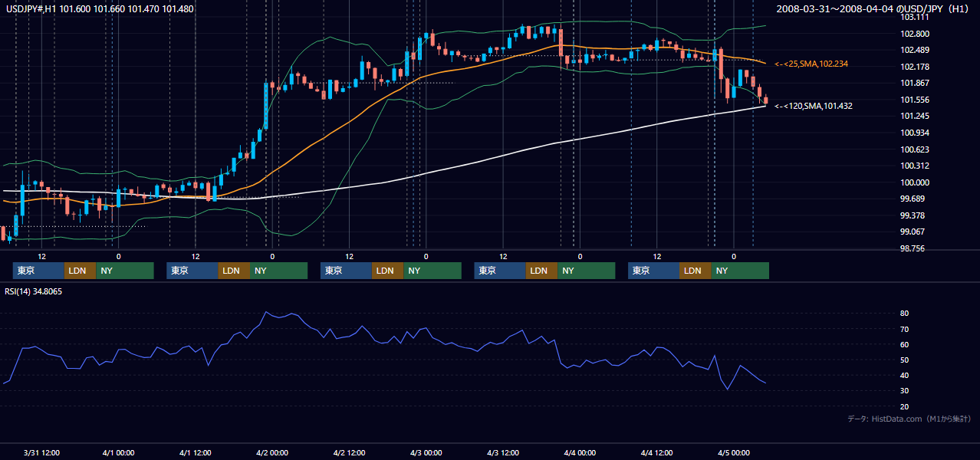The width and height of the screenshot is (980, 460).
Task: Click RSI scale value 50
Action: point(905,360)
